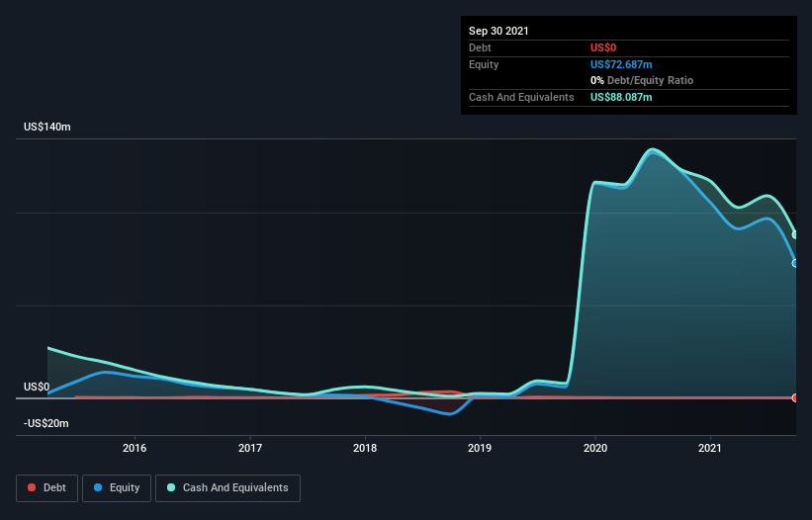Click the US$88.087m cash value
The width and height of the screenshot is (812, 520).
621,97
